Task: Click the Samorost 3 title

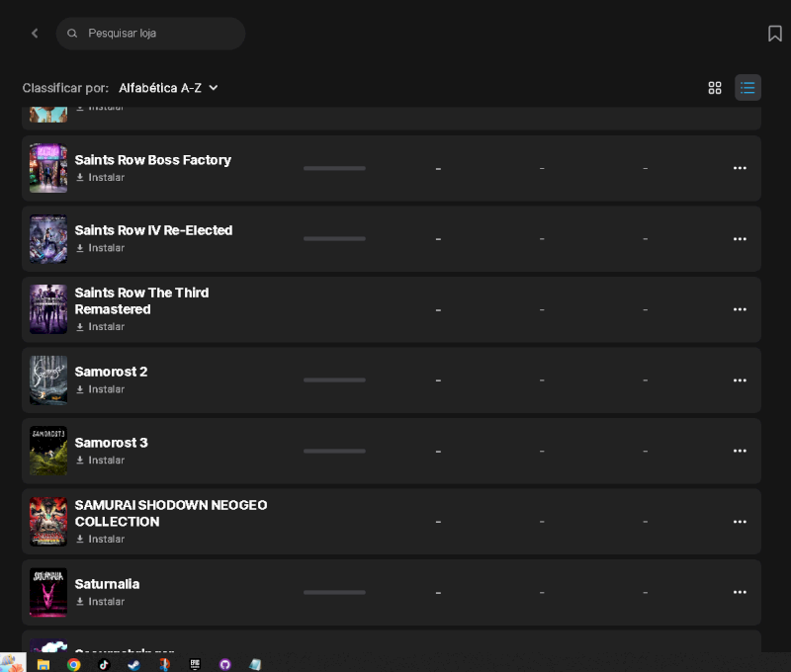Action: coord(111,443)
